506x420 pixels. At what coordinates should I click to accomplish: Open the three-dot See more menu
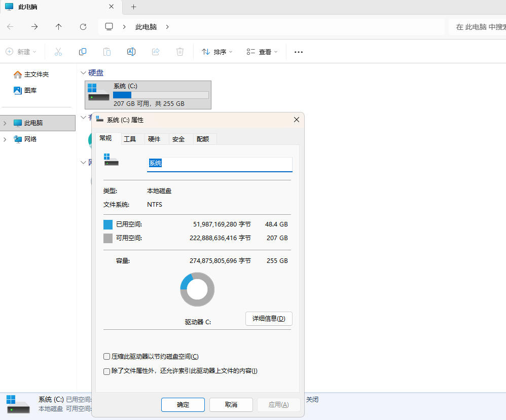(299, 52)
